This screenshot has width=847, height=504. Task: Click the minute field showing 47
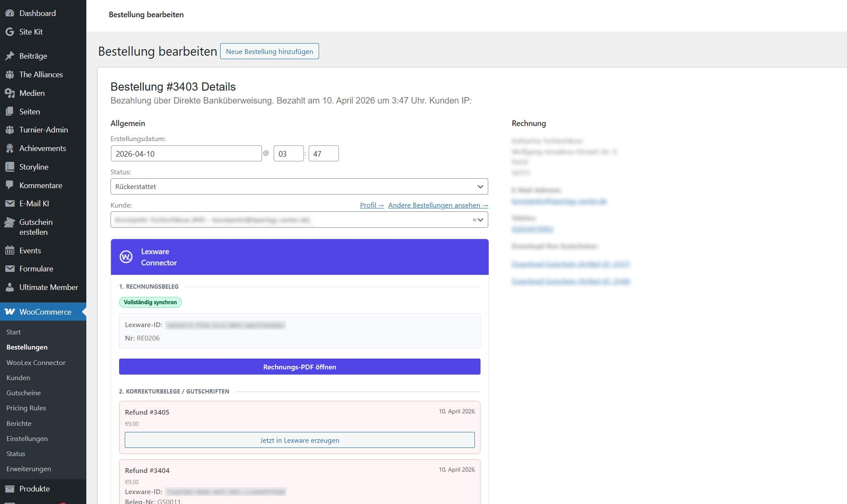tap(324, 154)
